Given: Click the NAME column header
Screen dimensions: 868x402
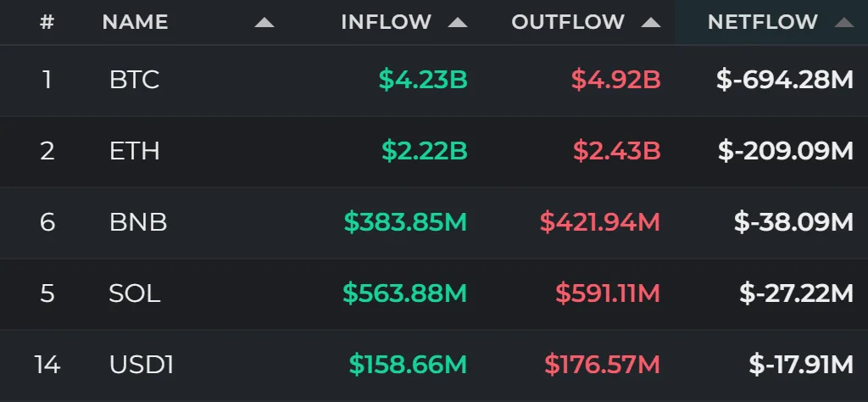Looking at the screenshot, I should (135, 22).
